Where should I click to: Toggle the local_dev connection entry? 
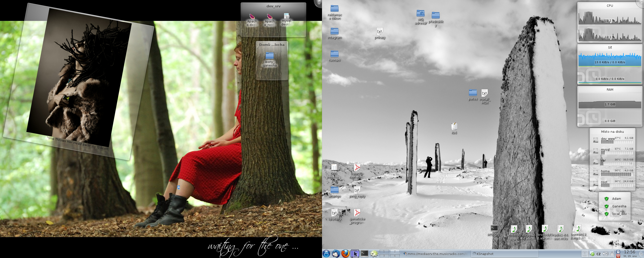tap(607, 214)
